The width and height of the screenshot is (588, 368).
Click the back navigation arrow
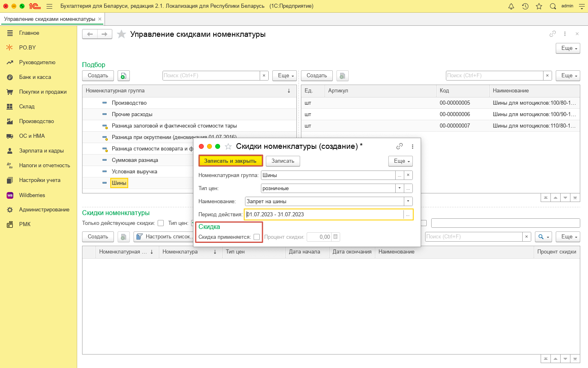click(x=90, y=34)
